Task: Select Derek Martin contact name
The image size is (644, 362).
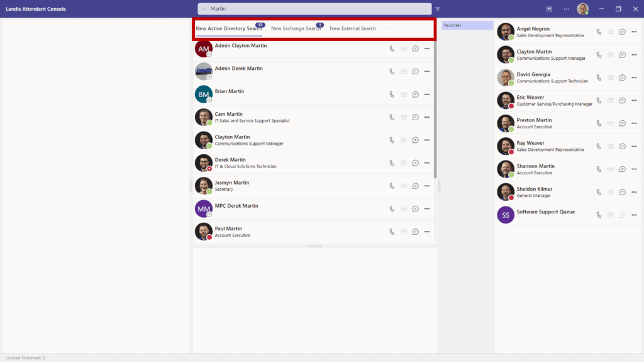Action: [230, 160]
